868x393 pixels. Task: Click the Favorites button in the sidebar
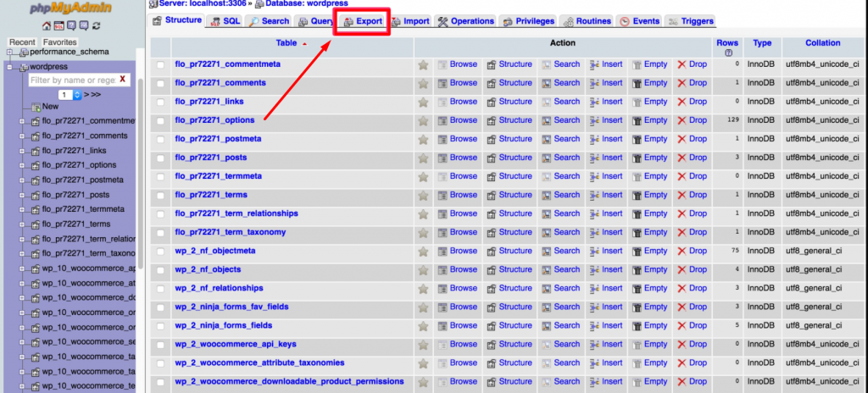(x=60, y=42)
